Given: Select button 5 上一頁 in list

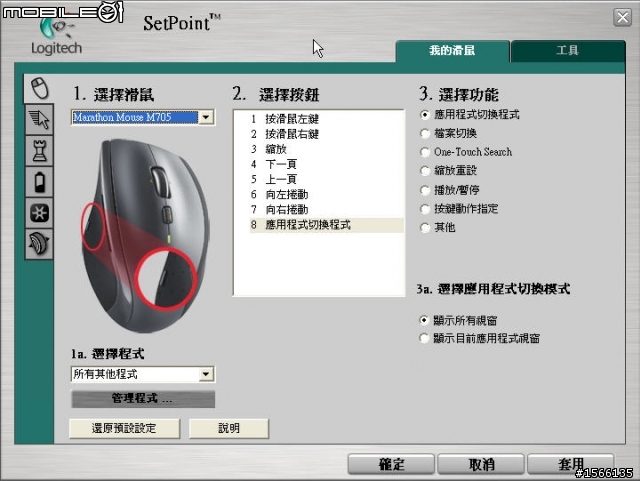Looking at the screenshot, I should coord(326,179).
